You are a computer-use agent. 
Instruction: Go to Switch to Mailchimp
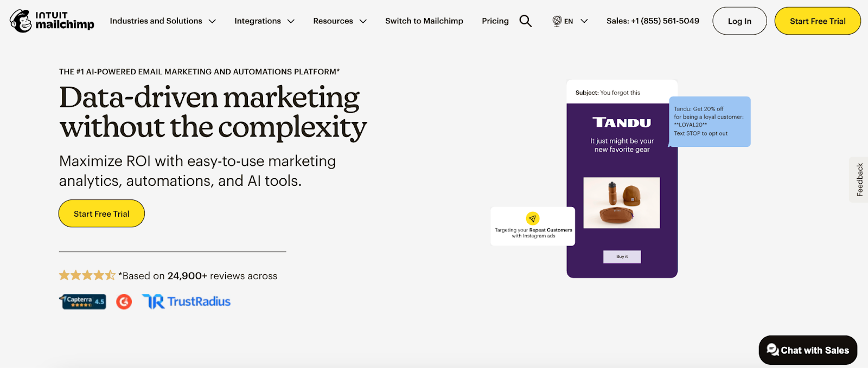424,21
